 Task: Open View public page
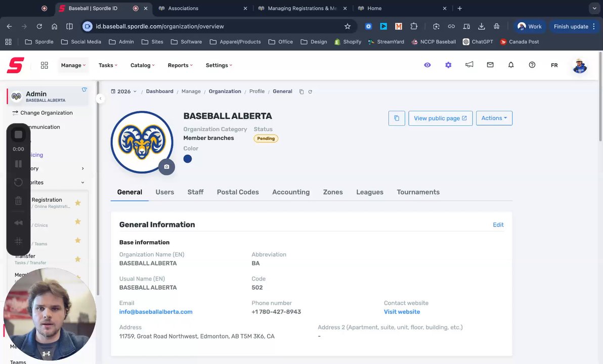(x=440, y=118)
